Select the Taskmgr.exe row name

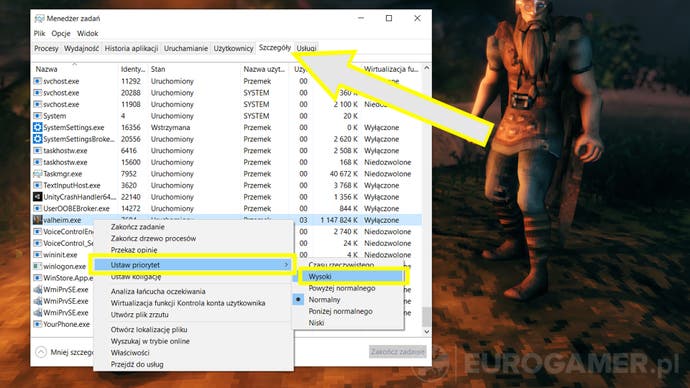(62, 174)
